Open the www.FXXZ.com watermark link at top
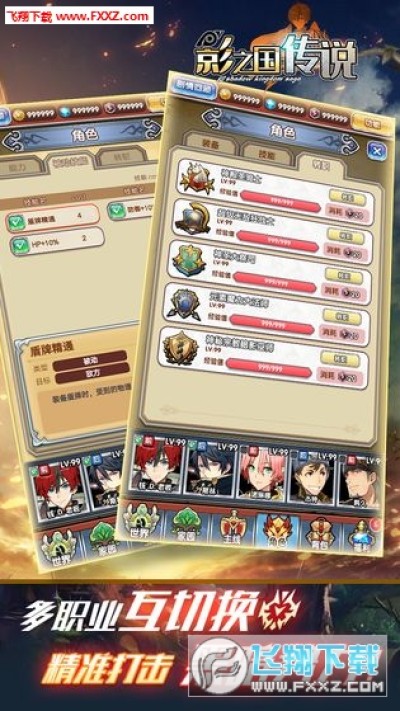400x711 pixels. pyautogui.click(x=103, y=17)
